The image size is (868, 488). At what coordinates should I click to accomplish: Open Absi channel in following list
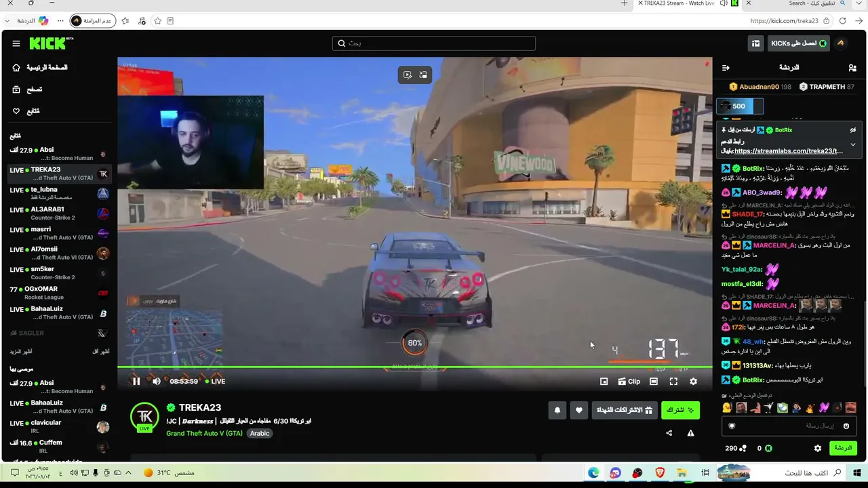(59, 154)
